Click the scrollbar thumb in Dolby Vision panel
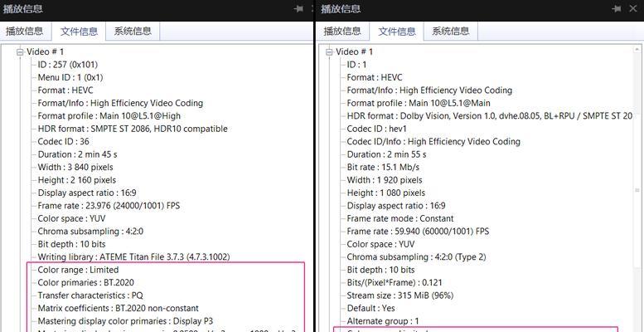Screen dimensions: 644x332 (x=638, y=190)
